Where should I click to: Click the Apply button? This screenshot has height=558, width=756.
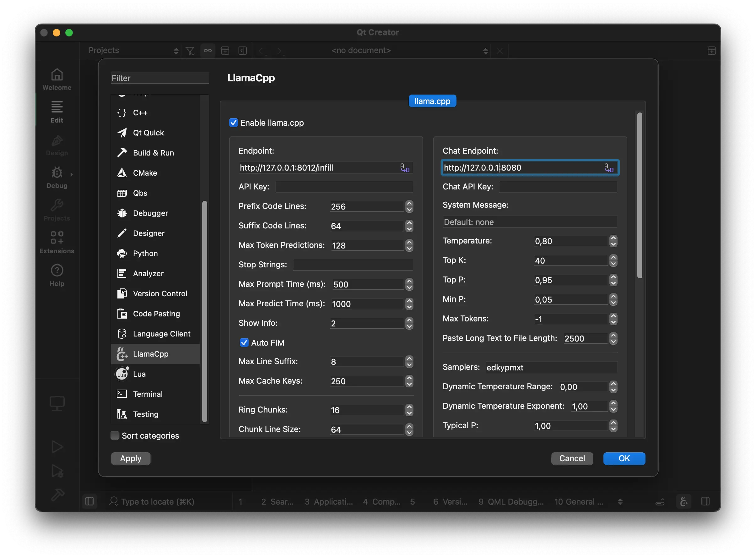pos(131,458)
